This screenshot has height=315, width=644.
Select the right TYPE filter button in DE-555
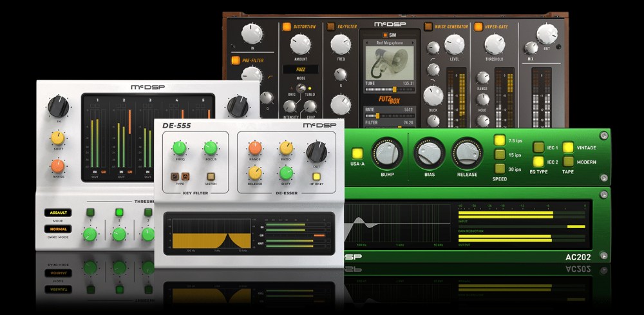coord(185,177)
